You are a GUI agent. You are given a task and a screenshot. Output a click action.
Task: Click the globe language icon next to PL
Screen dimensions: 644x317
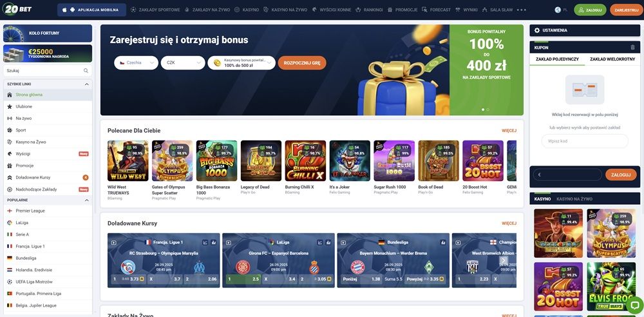pyautogui.click(x=557, y=10)
